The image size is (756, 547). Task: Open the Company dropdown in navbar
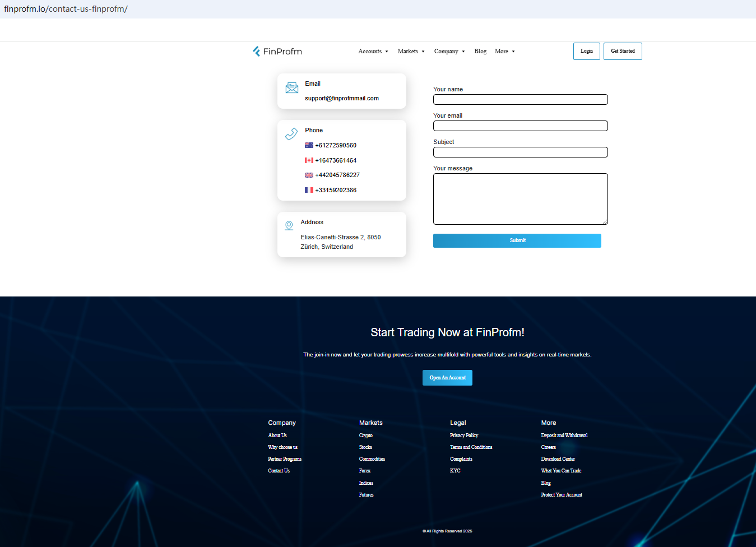[x=449, y=52]
